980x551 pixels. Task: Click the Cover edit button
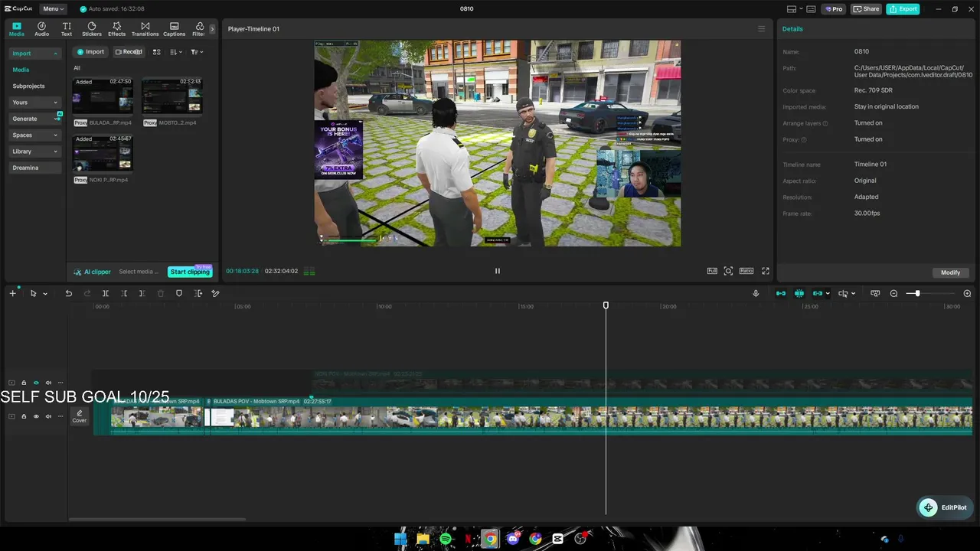click(80, 416)
